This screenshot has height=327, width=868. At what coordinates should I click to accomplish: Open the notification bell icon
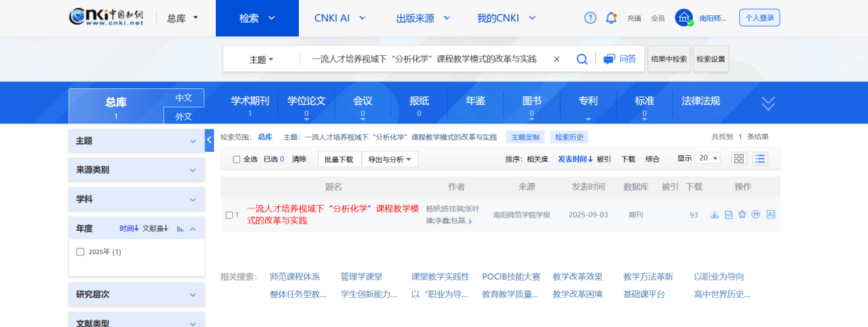[611, 18]
